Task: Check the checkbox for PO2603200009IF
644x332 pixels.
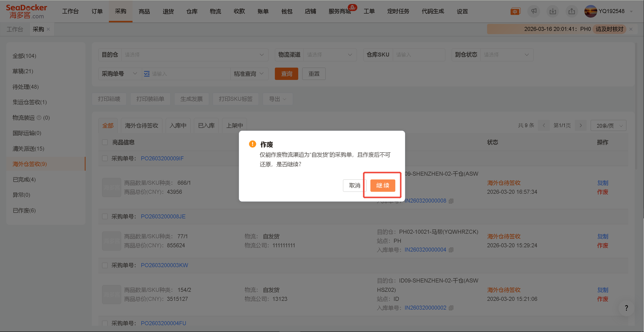Action: (x=105, y=158)
